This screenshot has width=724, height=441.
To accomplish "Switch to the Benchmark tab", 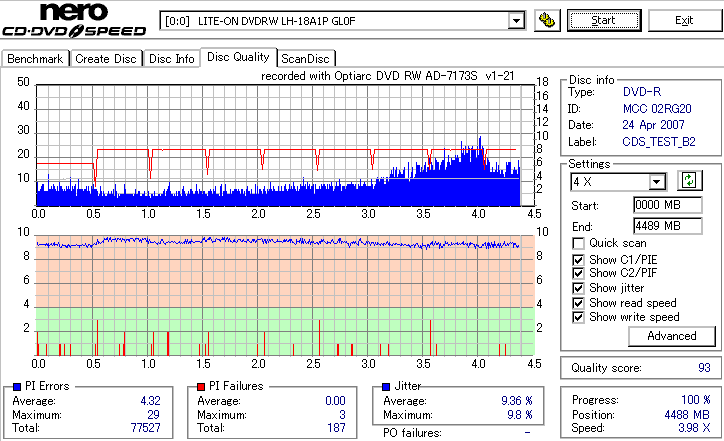I will (35, 59).
